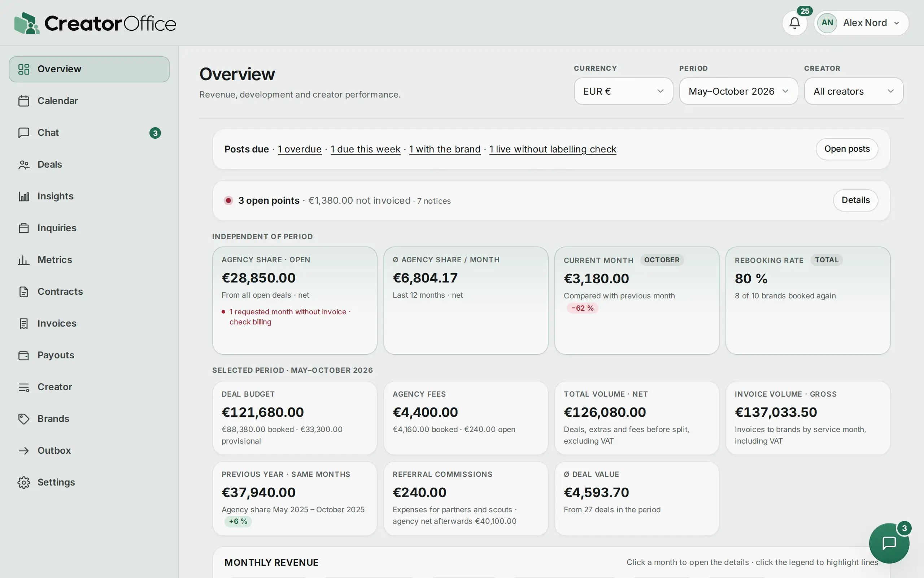Click the +6 % change badge
The height and width of the screenshot is (578, 924).
[238, 521]
